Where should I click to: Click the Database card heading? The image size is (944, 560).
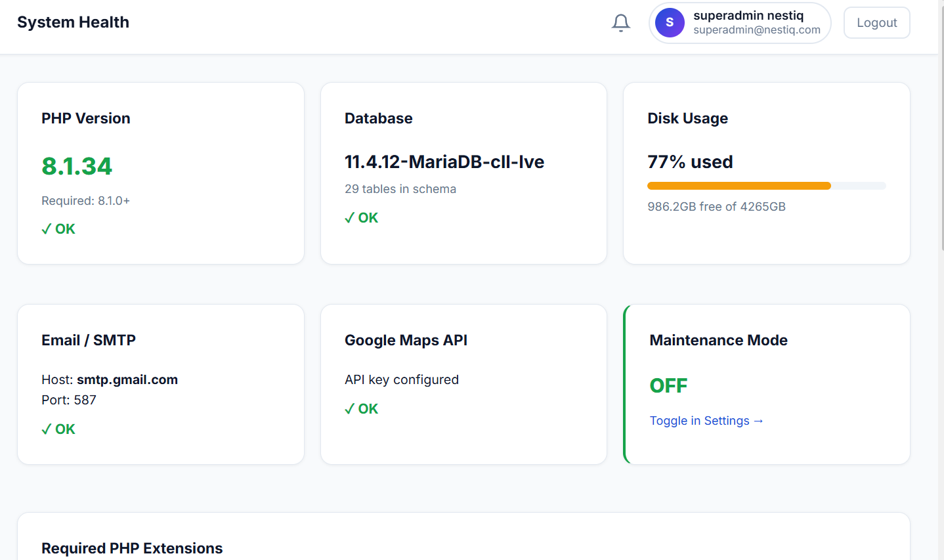[379, 118]
